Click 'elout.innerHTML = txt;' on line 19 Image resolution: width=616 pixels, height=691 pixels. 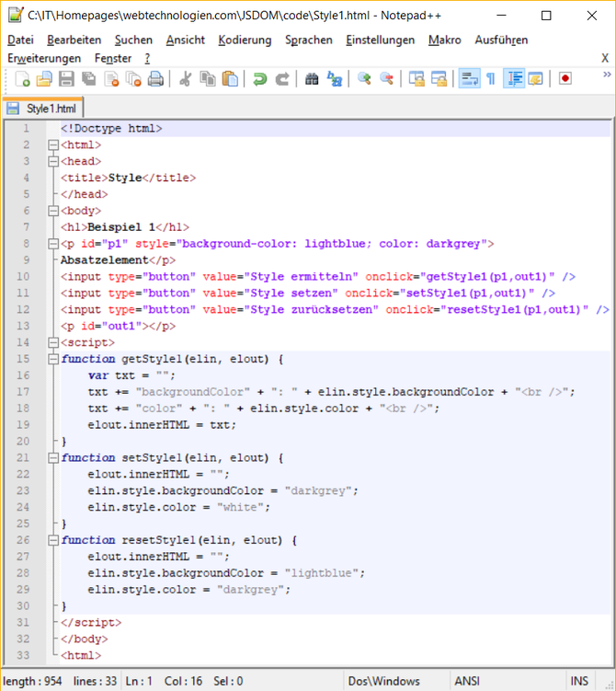162,425
